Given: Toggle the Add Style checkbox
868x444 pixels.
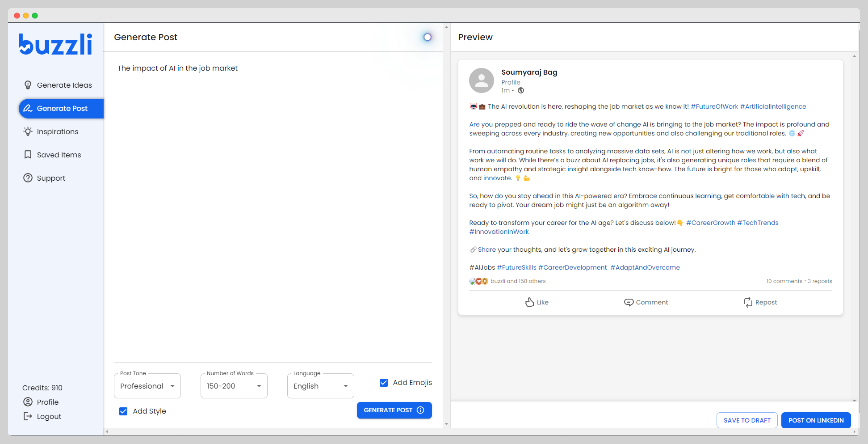Looking at the screenshot, I should pos(123,411).
